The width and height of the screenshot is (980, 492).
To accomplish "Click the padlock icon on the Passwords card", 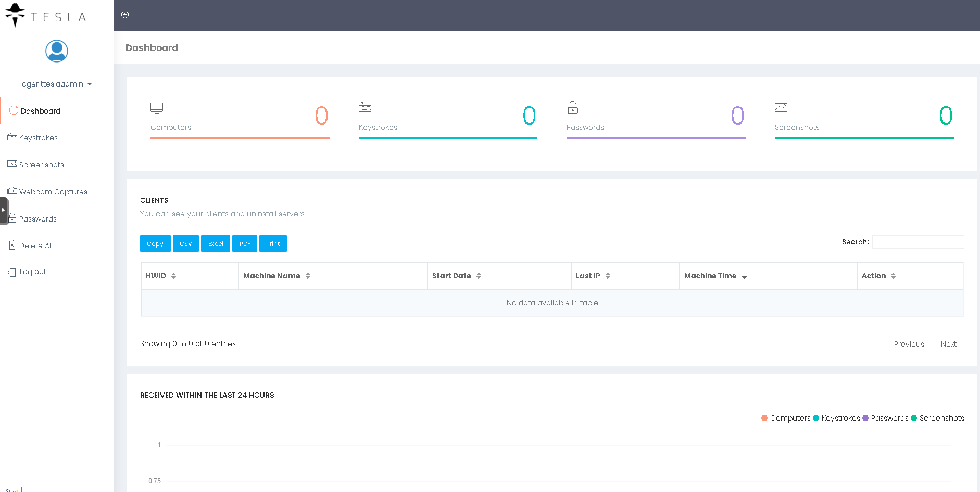I will tap(573, 107).
